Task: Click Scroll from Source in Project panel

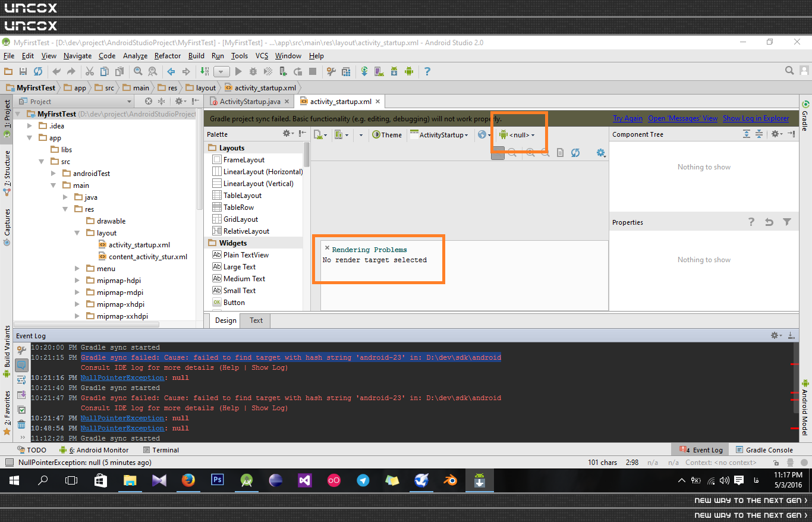Action: 149,102
